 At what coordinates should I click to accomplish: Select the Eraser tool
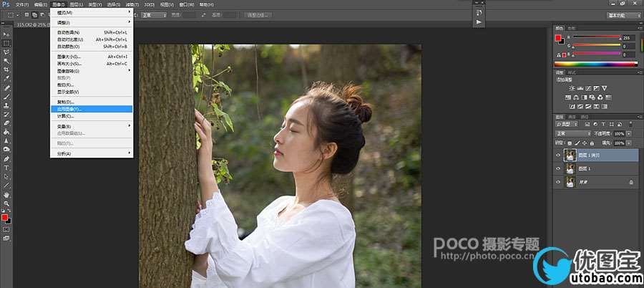(6, 123)
